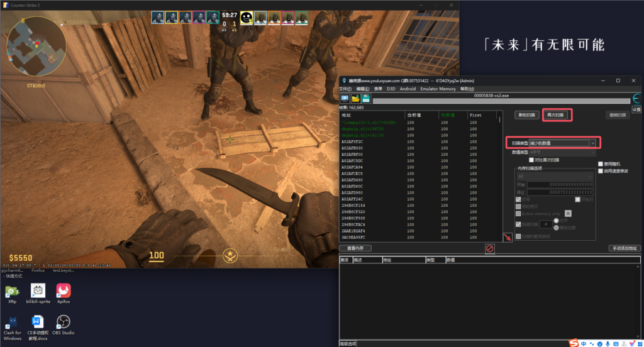The width and height of the screenshot is (644, 347).
Task: Click the 新的扫描 button
Action: point(527,115)
